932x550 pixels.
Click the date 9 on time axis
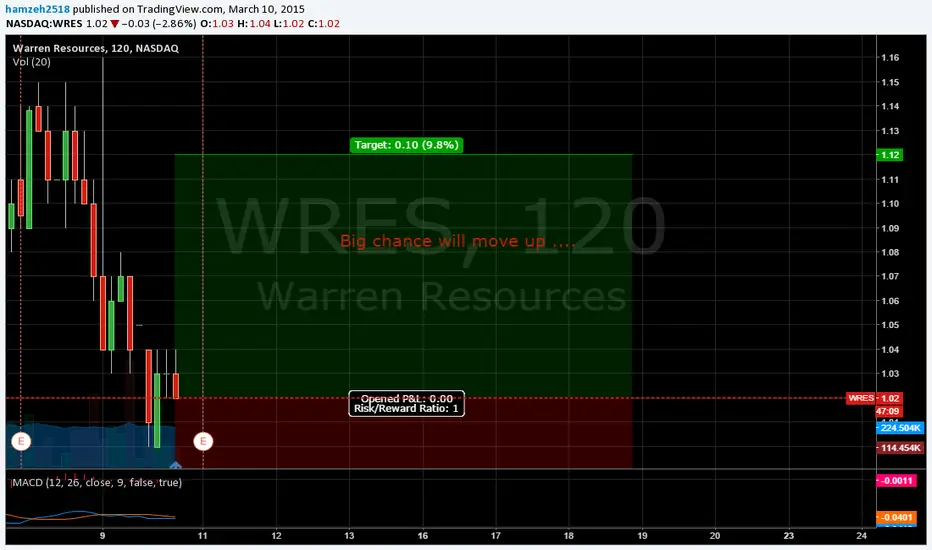click(102, 536)
